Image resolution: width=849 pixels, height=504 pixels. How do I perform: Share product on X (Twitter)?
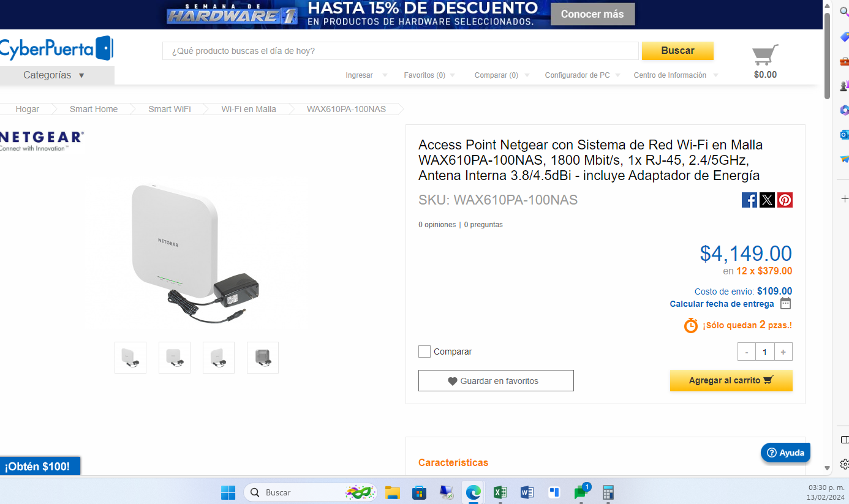click(x=767, y=200)
